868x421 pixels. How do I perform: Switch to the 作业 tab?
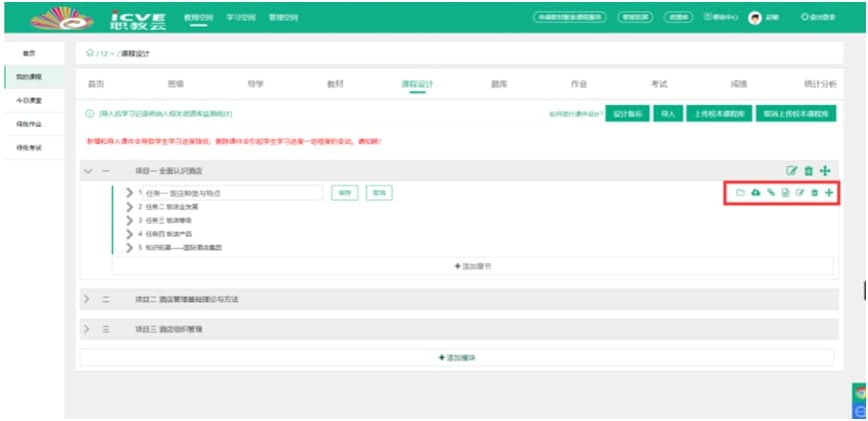click(578, 84)
